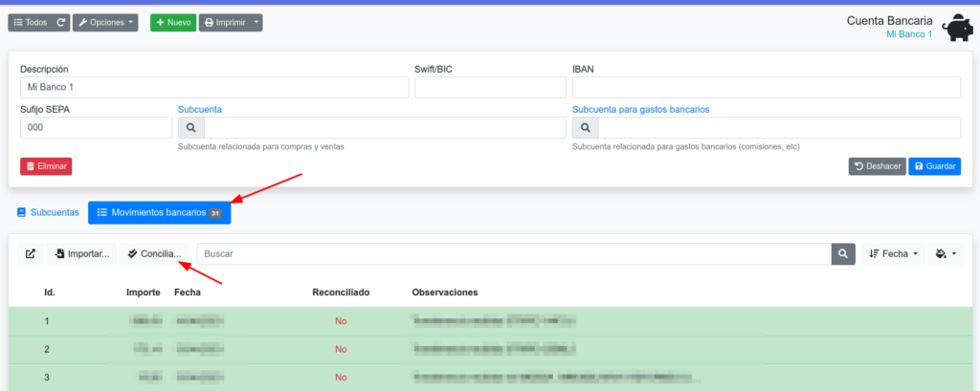Click Importar movements button

[x=81, y=254]
